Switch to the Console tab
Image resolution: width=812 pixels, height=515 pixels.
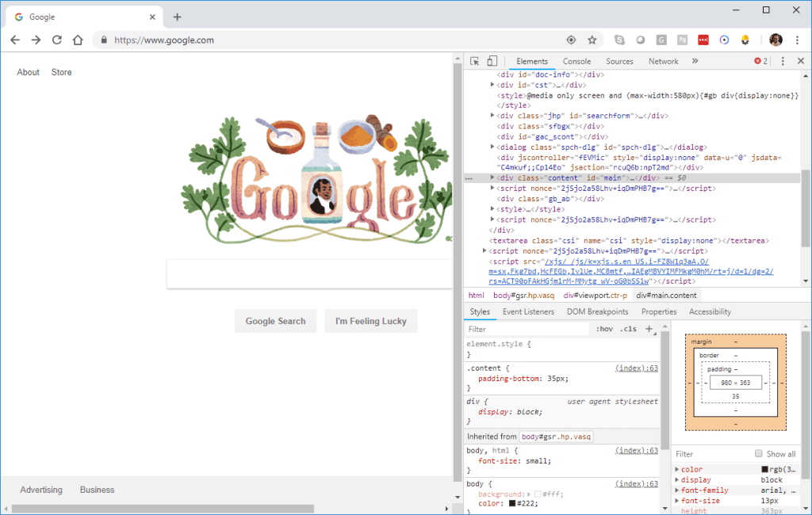(576, 60)
